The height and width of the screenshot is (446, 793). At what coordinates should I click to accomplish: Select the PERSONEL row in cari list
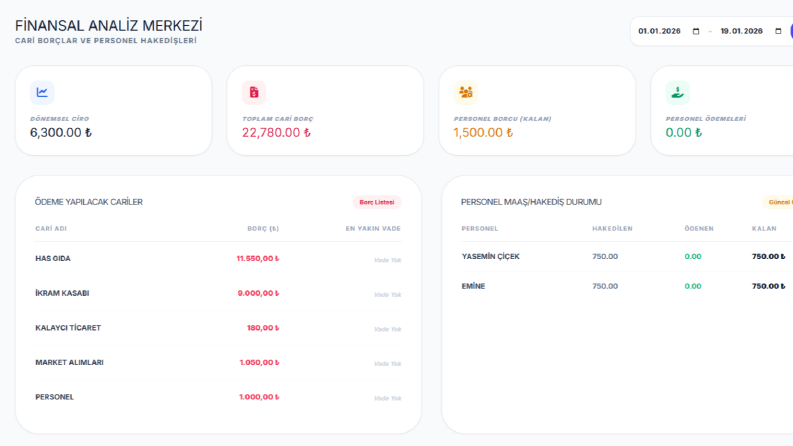pos(218,397)
